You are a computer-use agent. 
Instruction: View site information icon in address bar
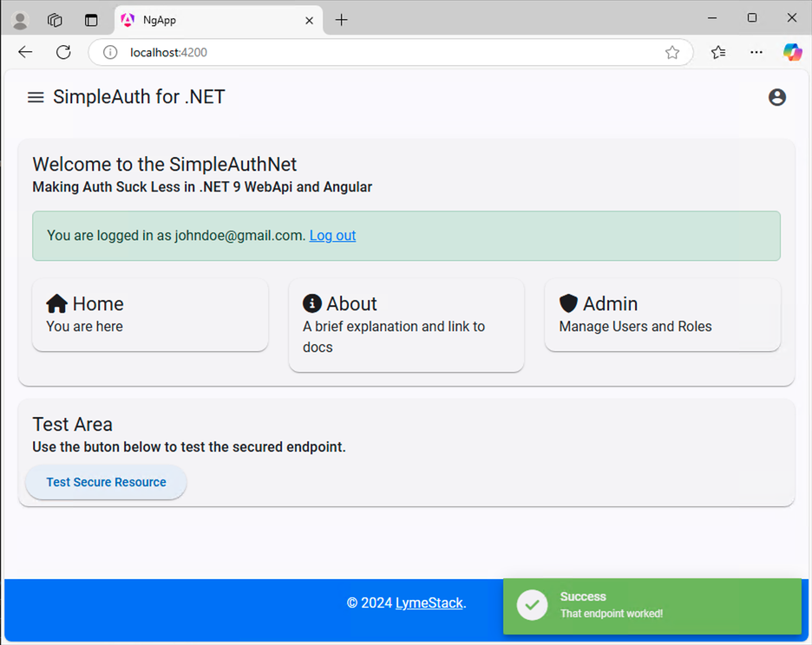point(110,52)
